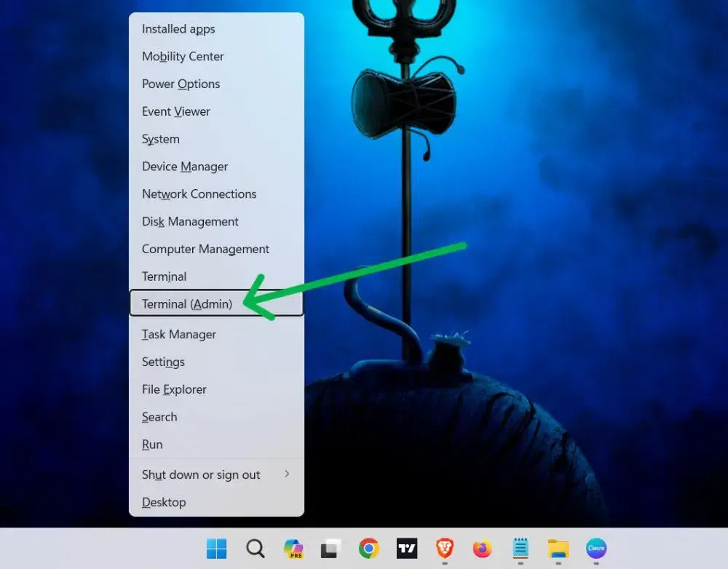Select System in the menu
This screenshot has width=728, height=569.
click(216, 139)
